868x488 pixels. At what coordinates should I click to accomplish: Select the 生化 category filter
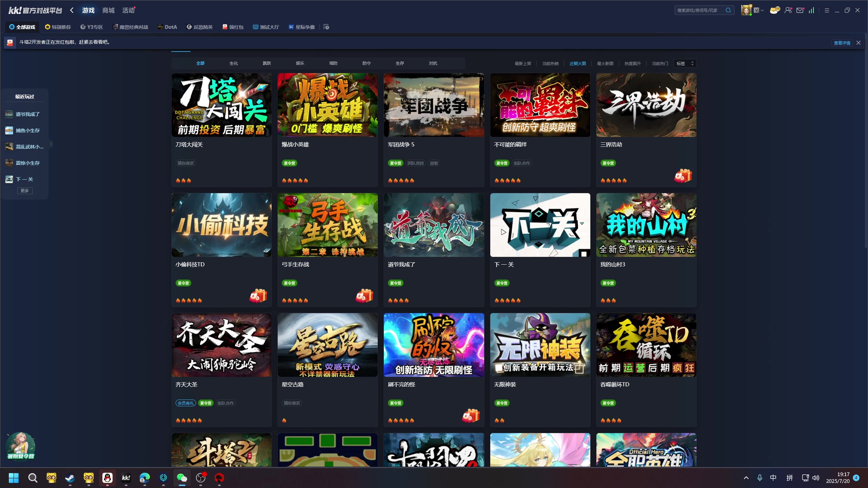pos(234,63)
